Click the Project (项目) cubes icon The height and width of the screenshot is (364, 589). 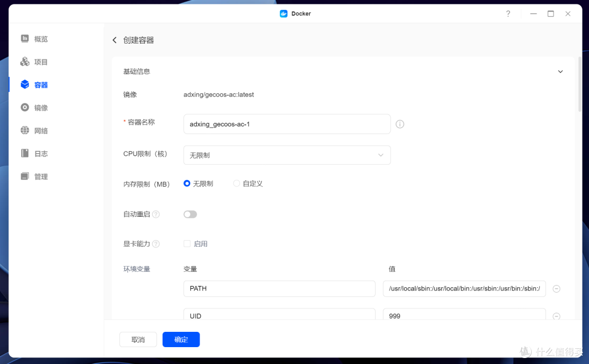tap(25, 62)
